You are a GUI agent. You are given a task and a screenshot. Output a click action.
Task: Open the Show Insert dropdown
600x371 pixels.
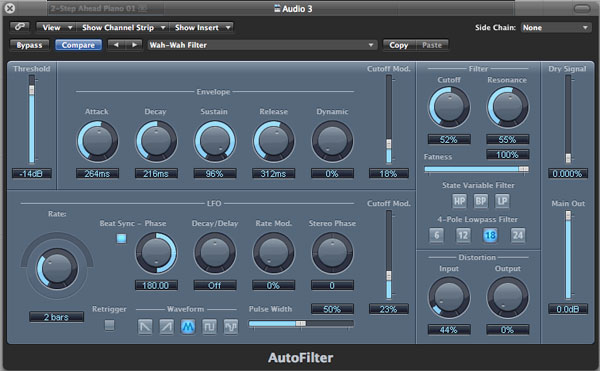point(201,27)
